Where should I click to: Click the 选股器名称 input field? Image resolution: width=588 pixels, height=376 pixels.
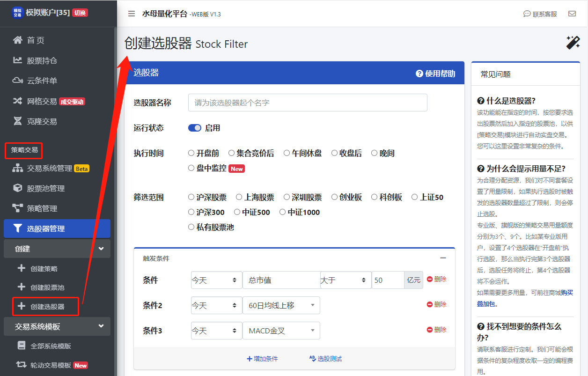(x=308, y=103)
